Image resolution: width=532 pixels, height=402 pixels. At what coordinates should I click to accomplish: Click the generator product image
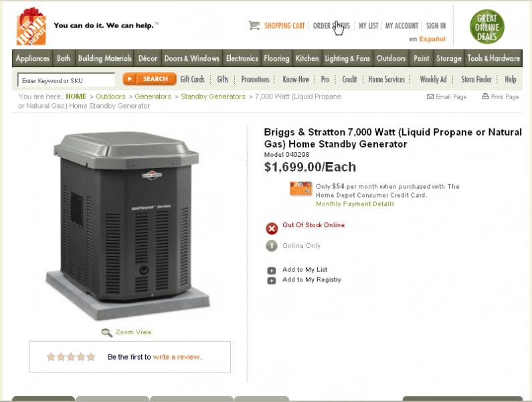click(128, 226)
